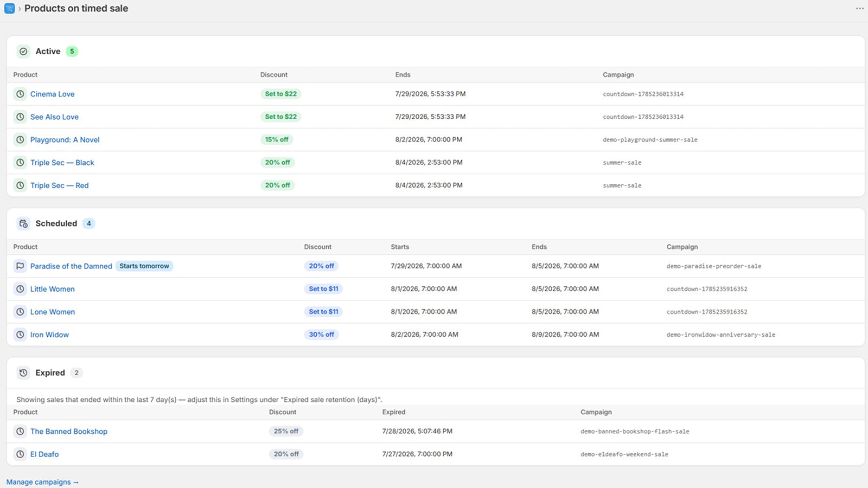The height and width of the screenshot is (488, 868).
Task: Click the 30% off badge for Iron Widow
Action: [x=322, y=335]
